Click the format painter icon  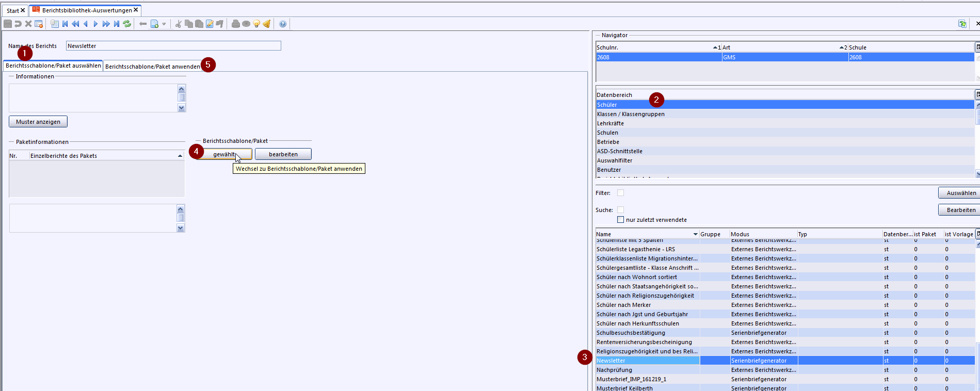point(220,24)
